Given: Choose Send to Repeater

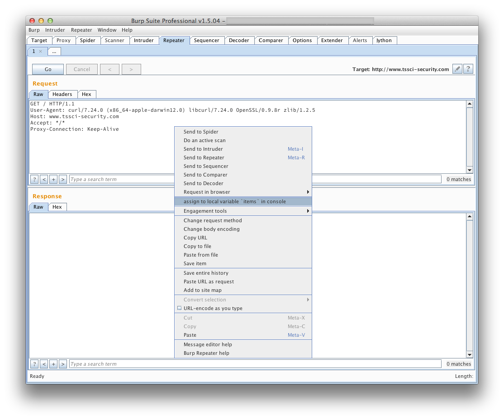Looking at the screenshot, I should tap(243, 157).
